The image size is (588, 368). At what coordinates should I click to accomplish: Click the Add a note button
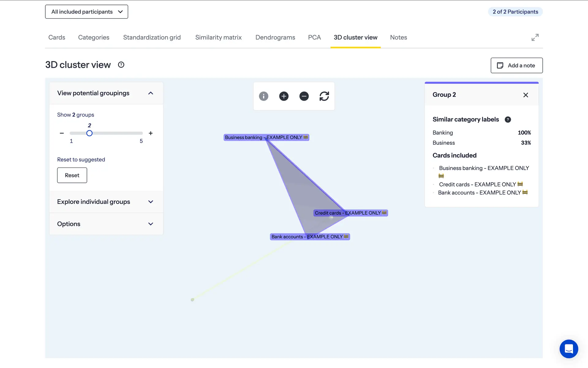516,65
